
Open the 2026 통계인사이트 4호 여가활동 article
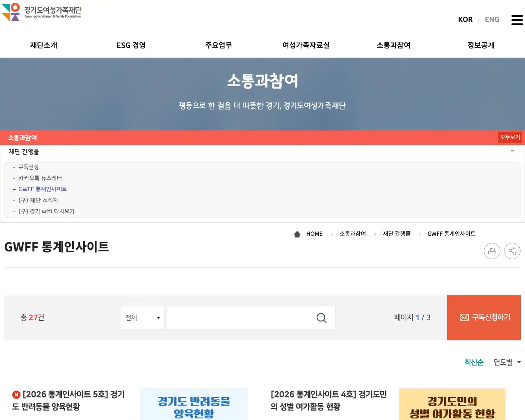[329, 401]
